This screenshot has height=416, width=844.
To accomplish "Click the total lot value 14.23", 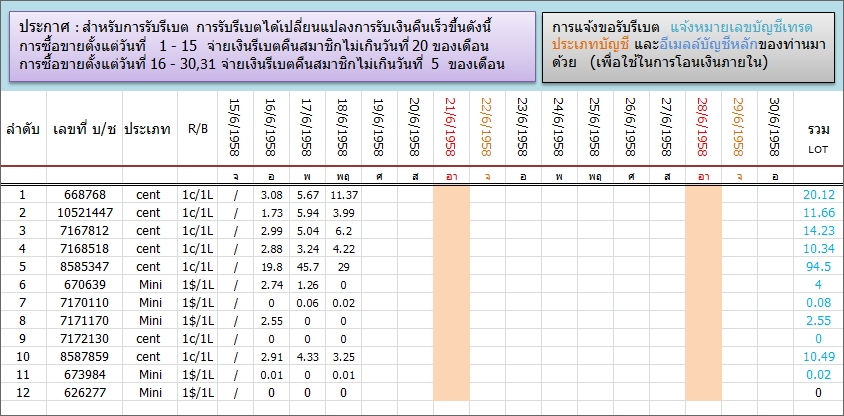I will [x=818, y=231].
